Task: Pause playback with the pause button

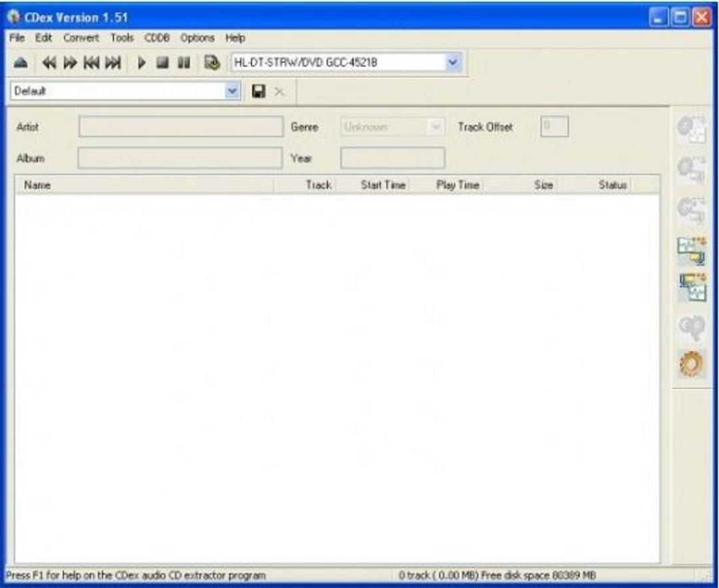Action: click(x=184, y=63)
